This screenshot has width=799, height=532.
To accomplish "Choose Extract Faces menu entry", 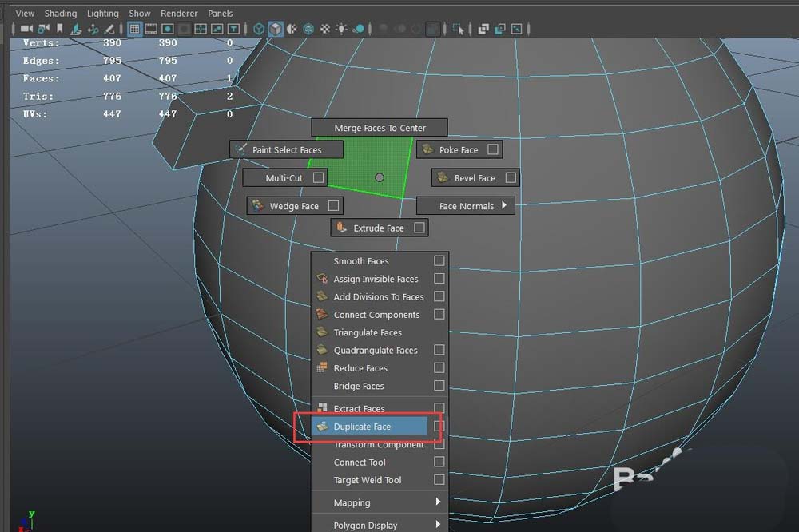I will [360, 409].
